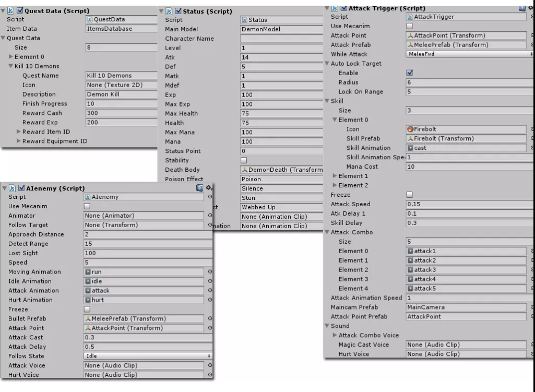Click the Detect Range value field
This screenshot has width=535, height=392.
148,244
